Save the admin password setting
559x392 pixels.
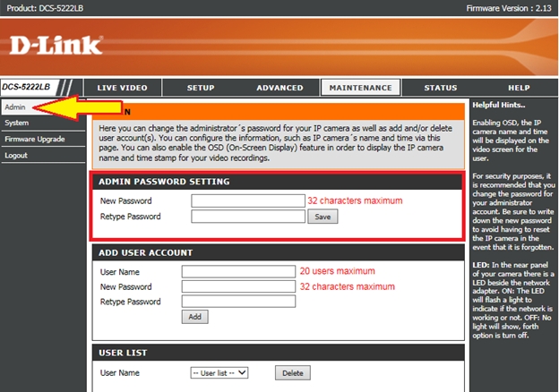(322, 217)
